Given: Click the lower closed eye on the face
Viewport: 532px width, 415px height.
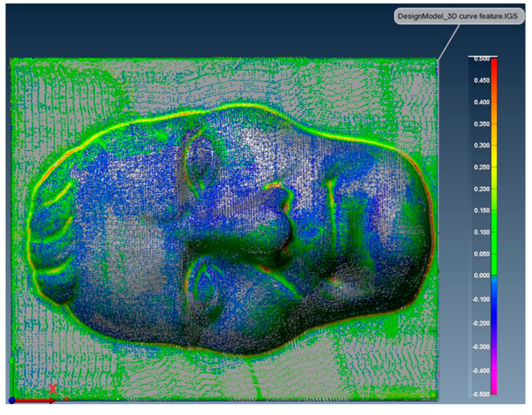Looking at the screenshot, I should 207,287.
